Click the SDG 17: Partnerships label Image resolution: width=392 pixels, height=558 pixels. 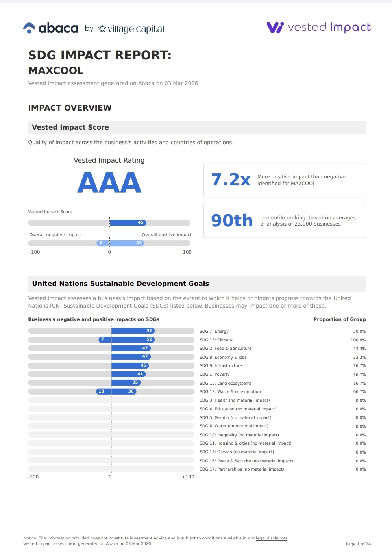click(x=242, y=469)
